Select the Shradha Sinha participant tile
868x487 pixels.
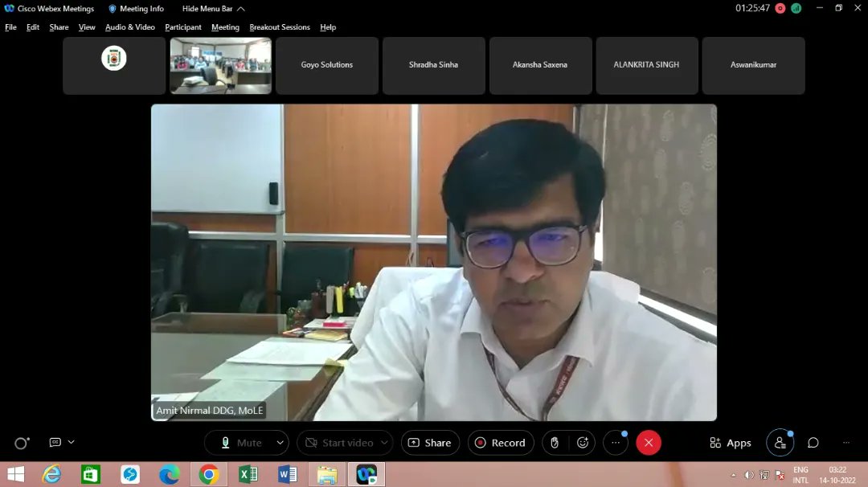tap(434, 65)
